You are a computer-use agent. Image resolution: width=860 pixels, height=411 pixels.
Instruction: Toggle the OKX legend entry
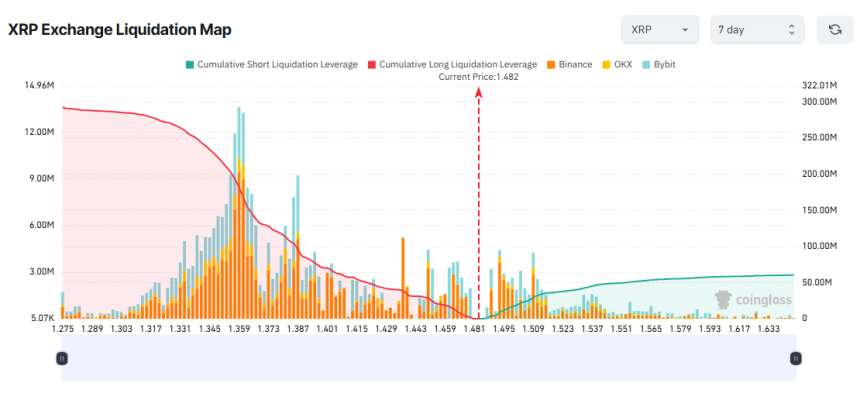(615, 64)
